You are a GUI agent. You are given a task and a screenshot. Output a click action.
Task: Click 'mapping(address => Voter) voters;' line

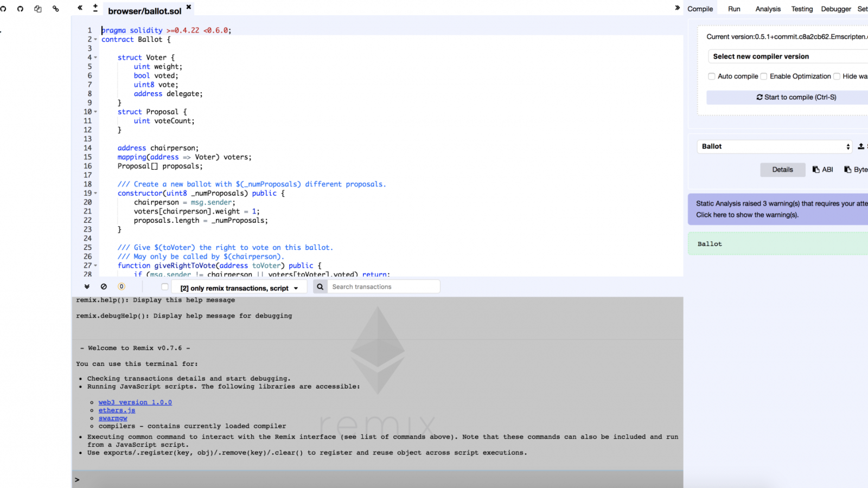[184, 157]
